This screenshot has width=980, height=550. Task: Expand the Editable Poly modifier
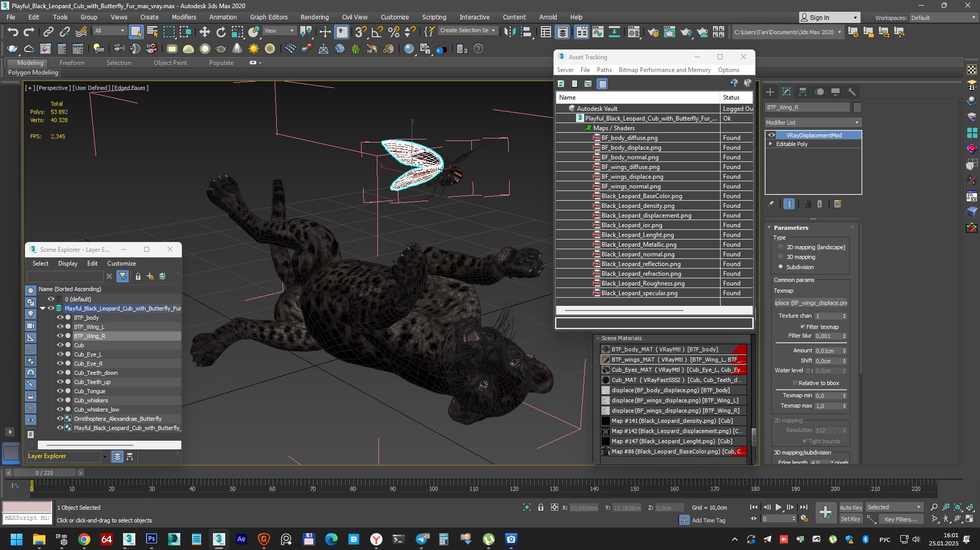click(771, 144)
